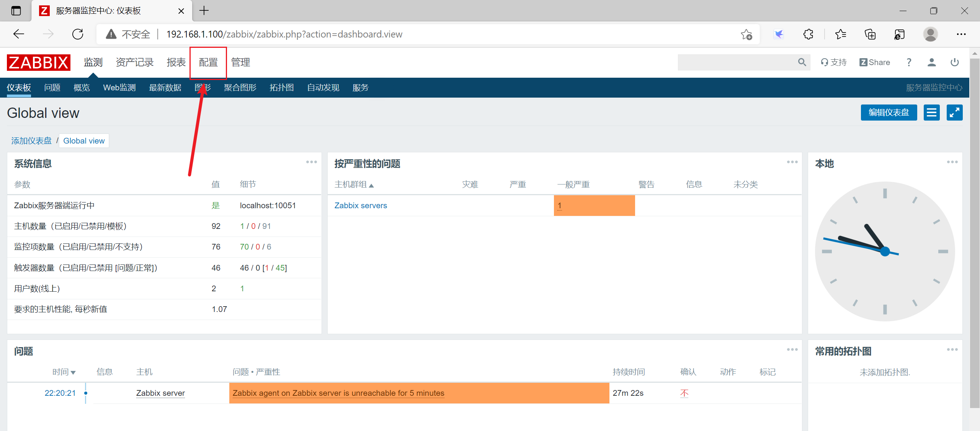980x431 pixels.
Task: Switch to the 拓扑图 submenu tab
Action: [x=282, y=88]
